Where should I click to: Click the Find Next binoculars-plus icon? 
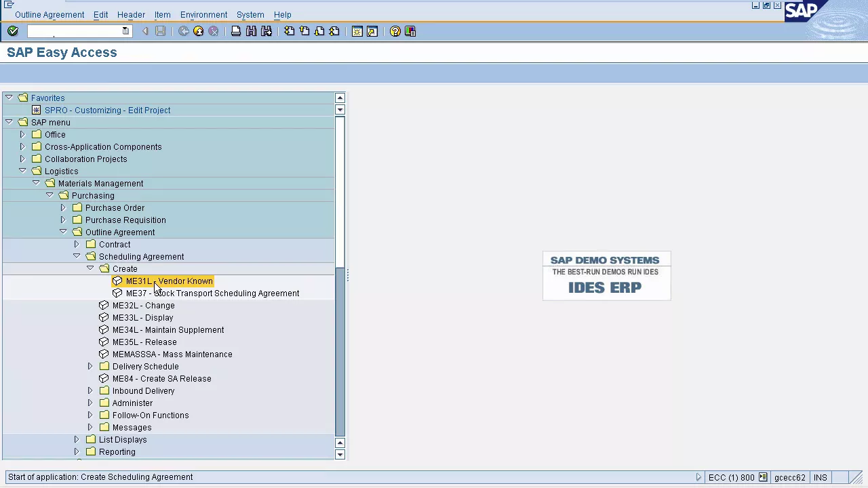pos(267,31)
